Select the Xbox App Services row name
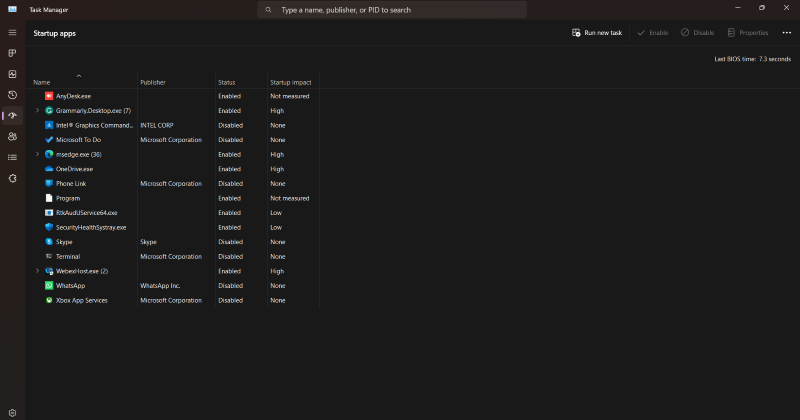The image size is (800, 420). point(82,300)
